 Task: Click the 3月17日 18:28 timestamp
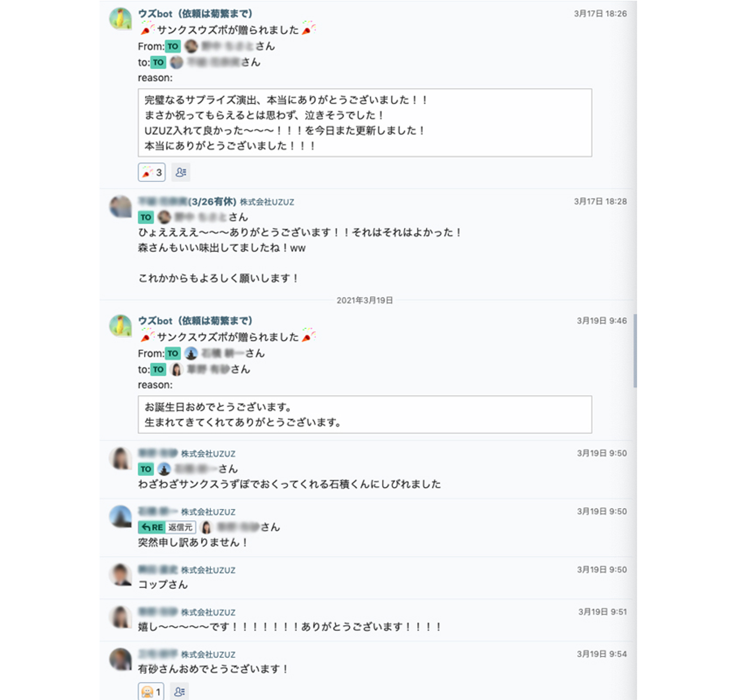pyautogui.click(x=600, y=202)
